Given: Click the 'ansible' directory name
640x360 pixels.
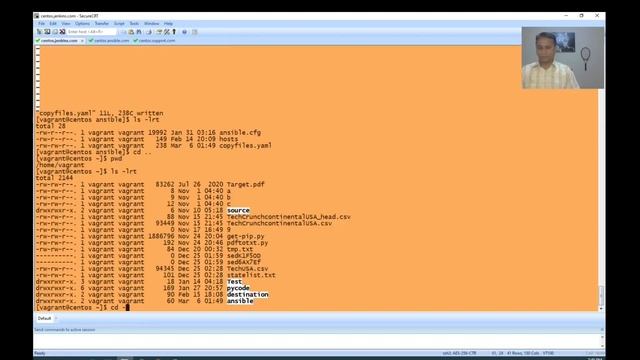Looking at the screenshot, I should 240,301.
